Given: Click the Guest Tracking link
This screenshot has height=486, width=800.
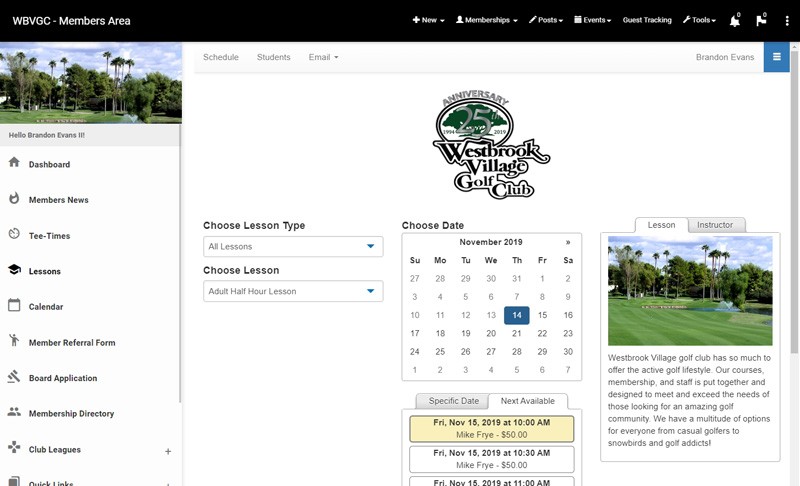Looking at the screenshot, I should tap(647, 20).
